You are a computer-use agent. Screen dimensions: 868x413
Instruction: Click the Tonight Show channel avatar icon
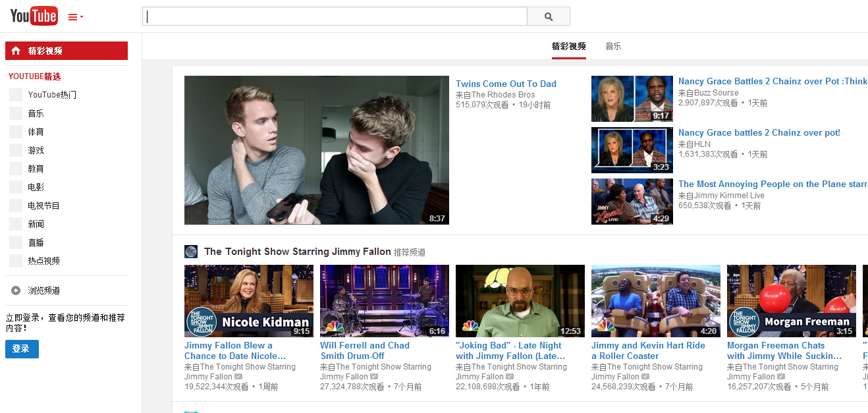(x=191, y=252)
